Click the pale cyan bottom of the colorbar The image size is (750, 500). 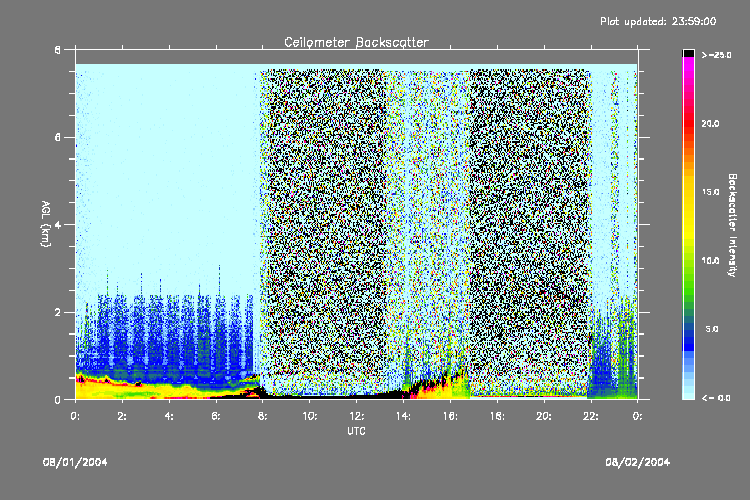point(688,391)
